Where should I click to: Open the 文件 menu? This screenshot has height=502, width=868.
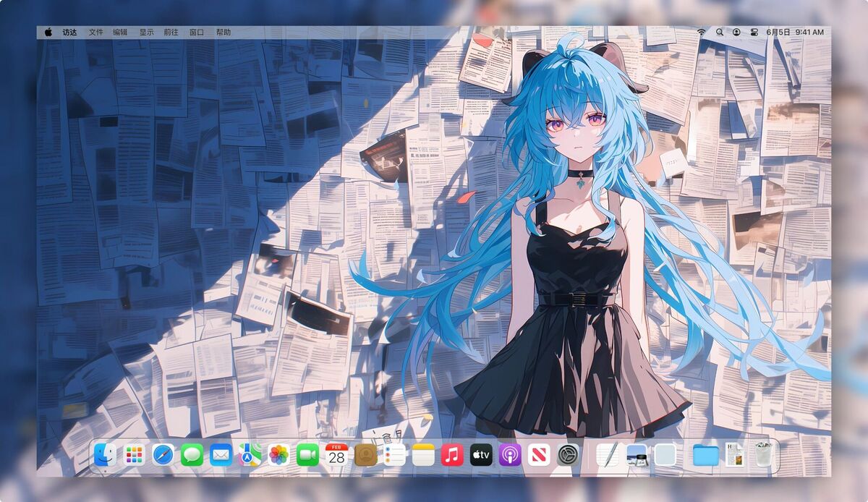[x=96, y=33]
